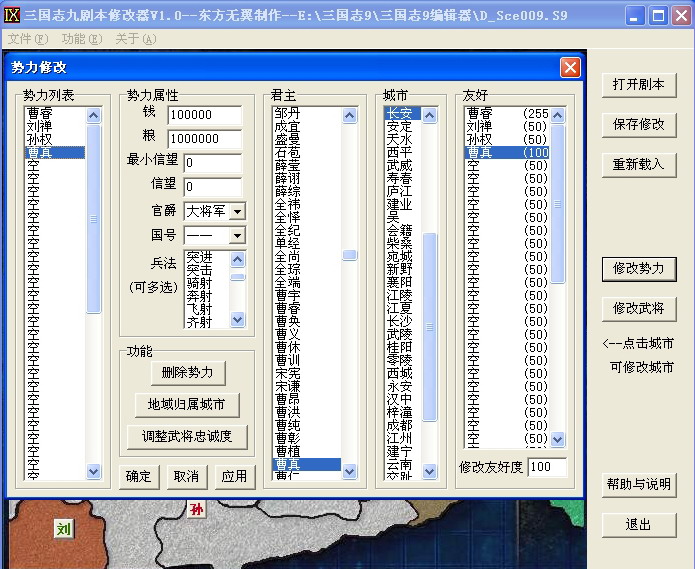Viewport: 695px width, 569px height.
Task: Click the 地域归属城市 button
Action: (x=187, y=405)
